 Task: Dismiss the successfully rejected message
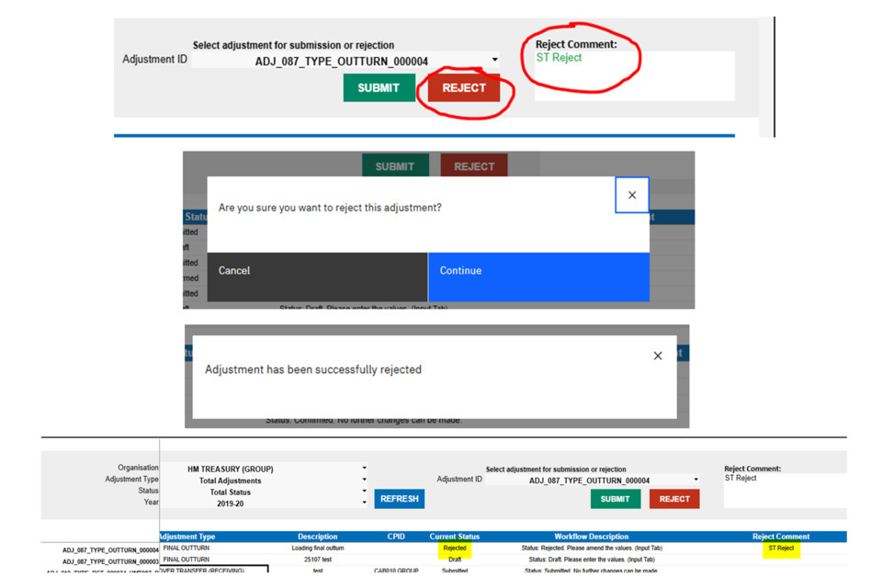(657, 356)
